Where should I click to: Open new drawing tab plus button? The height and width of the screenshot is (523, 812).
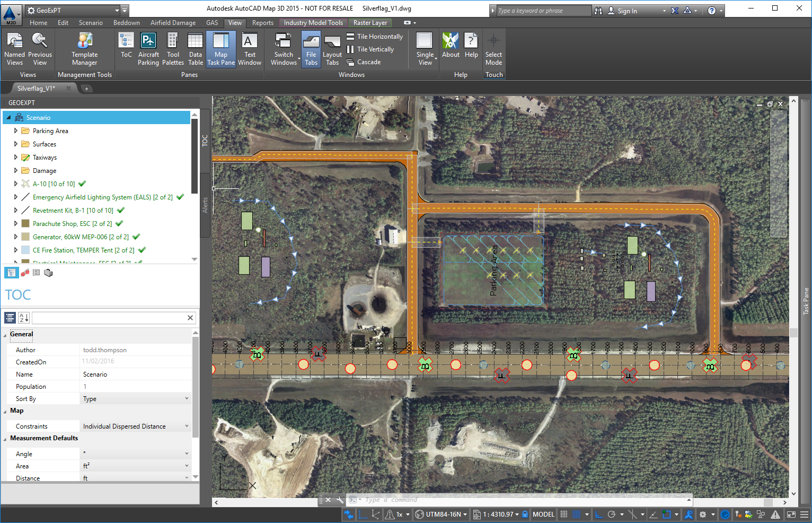point(86,89)
